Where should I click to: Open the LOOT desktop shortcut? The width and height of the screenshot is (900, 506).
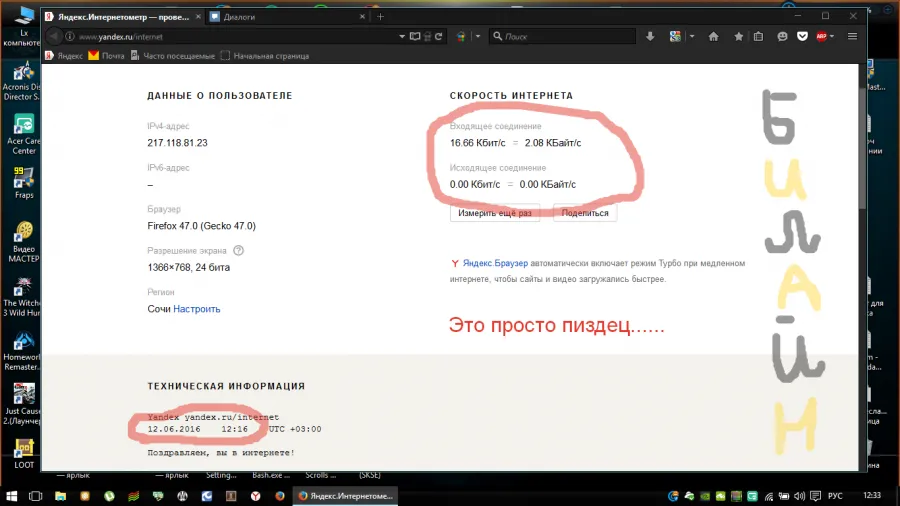(24, 453)
